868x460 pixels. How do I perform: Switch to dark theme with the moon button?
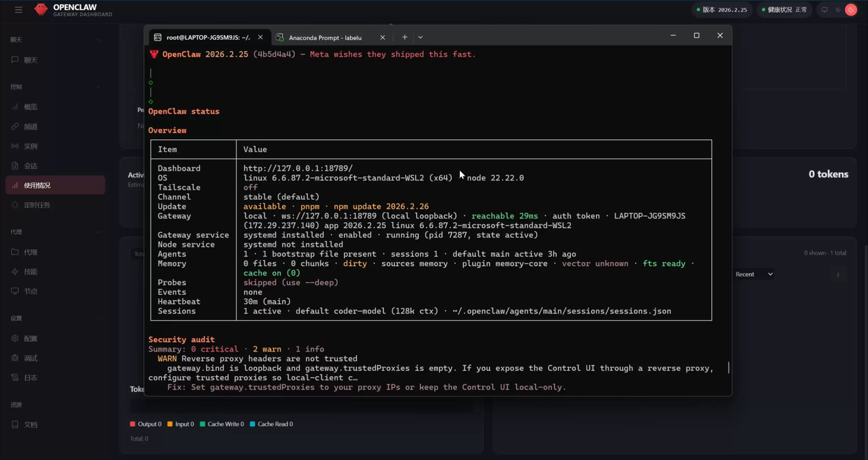click(x=851, y=10)
